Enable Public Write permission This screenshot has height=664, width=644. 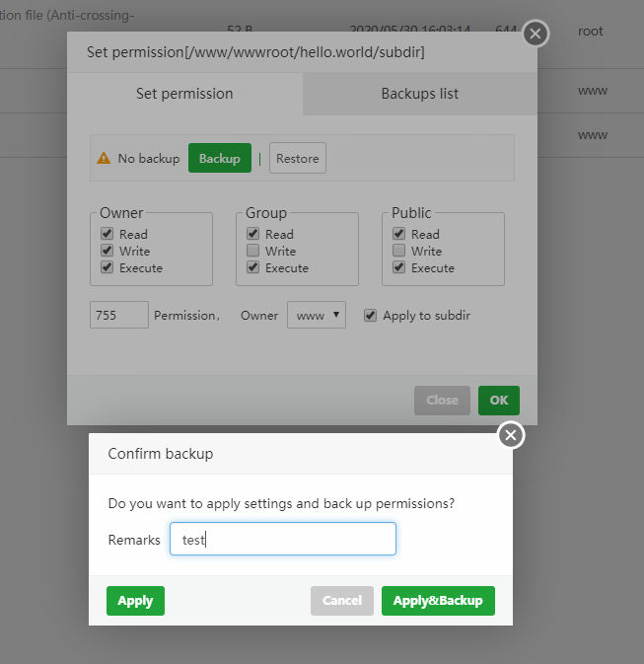pyautogui.click(x=398, y=251)
